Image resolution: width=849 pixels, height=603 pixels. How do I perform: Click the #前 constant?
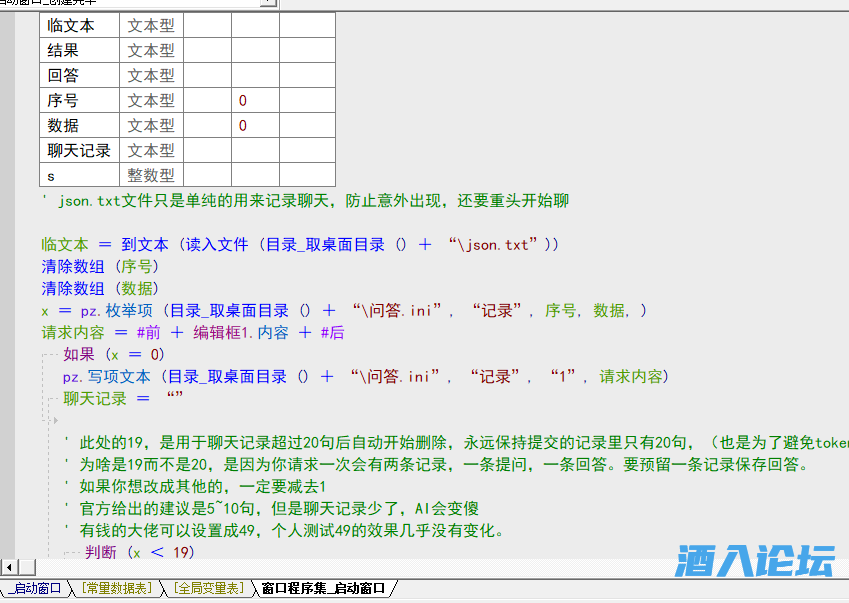pos(149,332)
